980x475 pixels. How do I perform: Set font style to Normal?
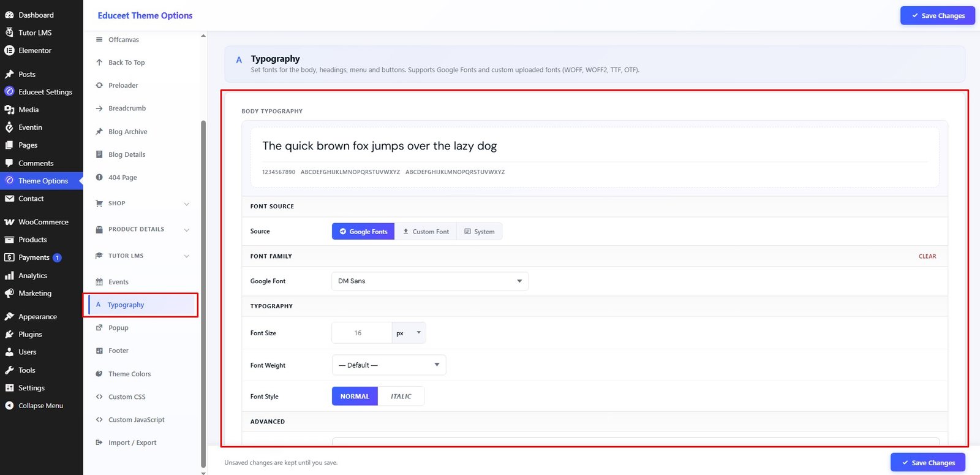tap(355, 396)
